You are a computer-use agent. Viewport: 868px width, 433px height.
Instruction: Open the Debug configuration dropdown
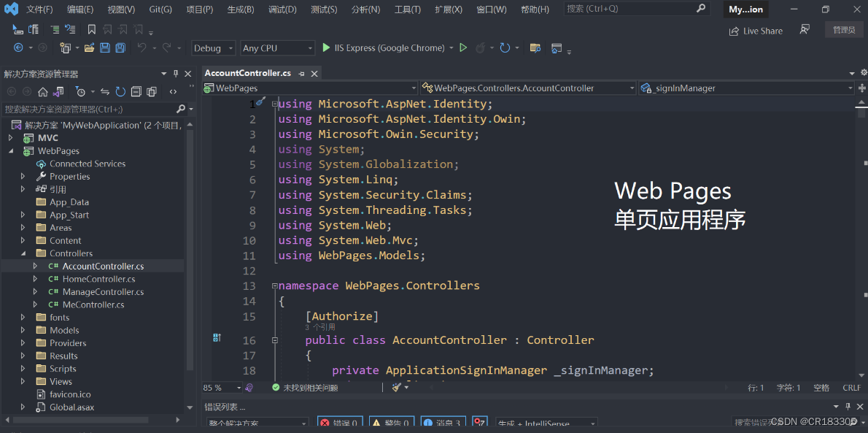point(213,48)
